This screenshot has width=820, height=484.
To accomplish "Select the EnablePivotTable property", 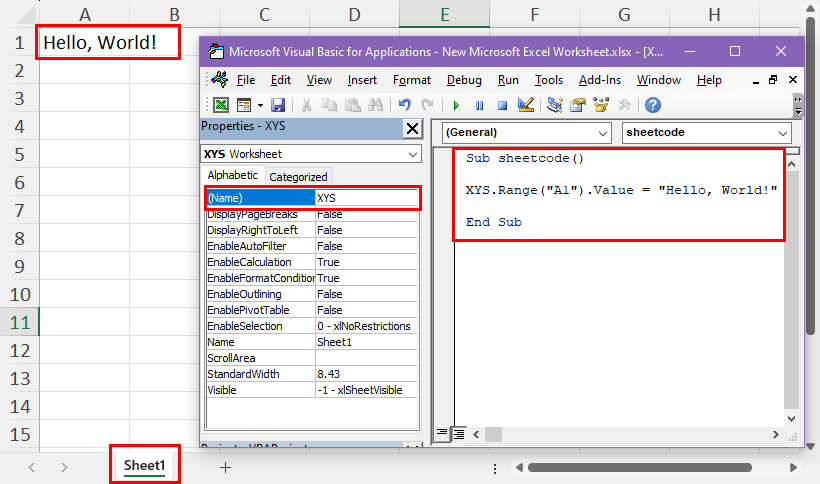I will pos(248,310).
